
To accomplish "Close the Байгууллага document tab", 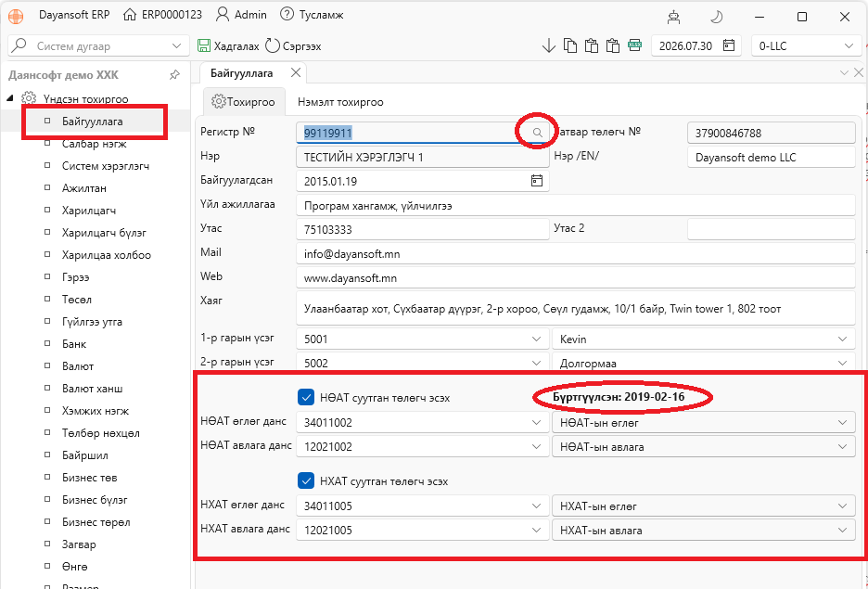I will (x=296, y=72).
